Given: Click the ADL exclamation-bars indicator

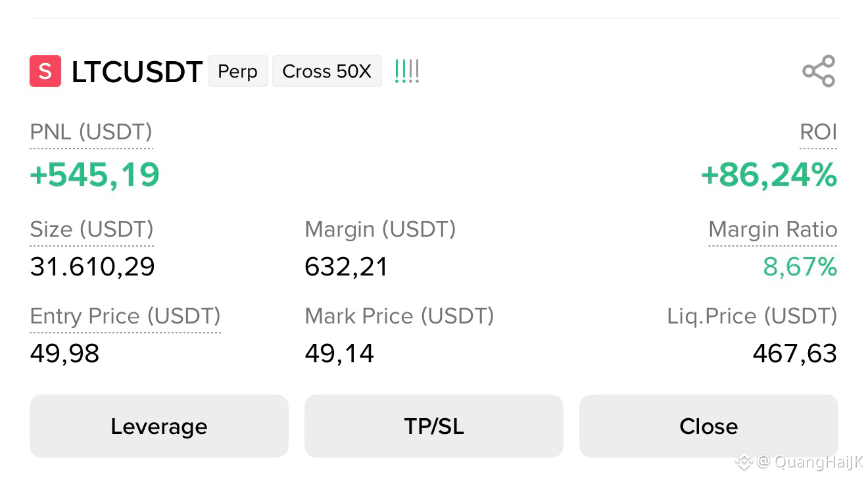Looking at the screenshot, I should click(406, 71).
